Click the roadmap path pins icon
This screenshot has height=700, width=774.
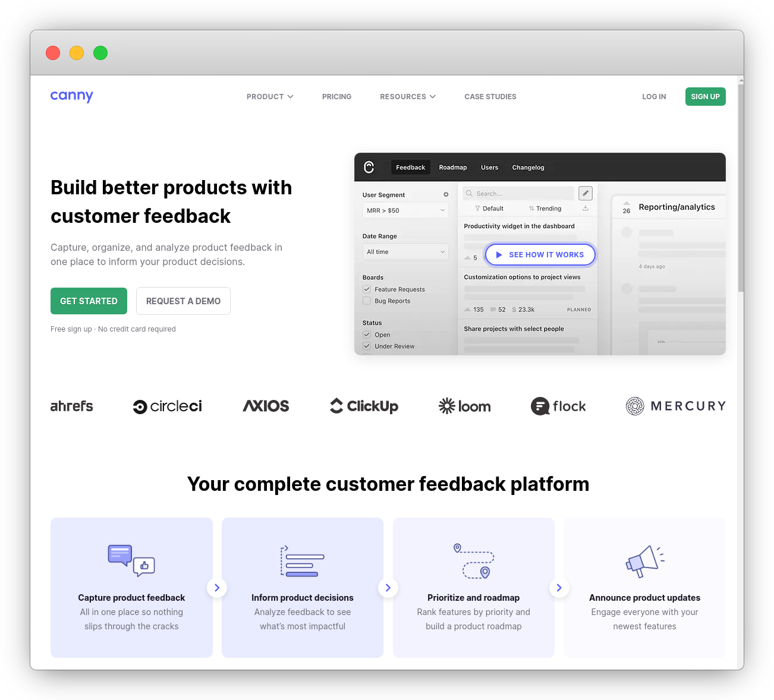coord(474,561)
